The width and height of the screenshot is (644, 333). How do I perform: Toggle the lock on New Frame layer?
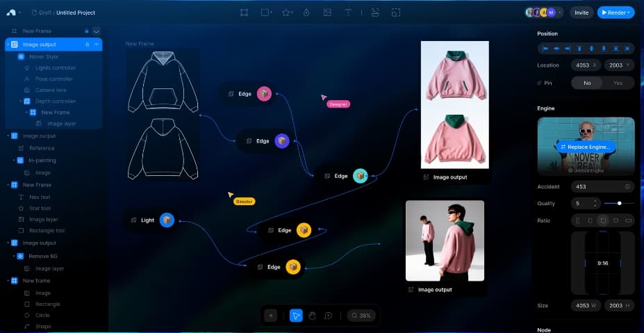point(86,31)
